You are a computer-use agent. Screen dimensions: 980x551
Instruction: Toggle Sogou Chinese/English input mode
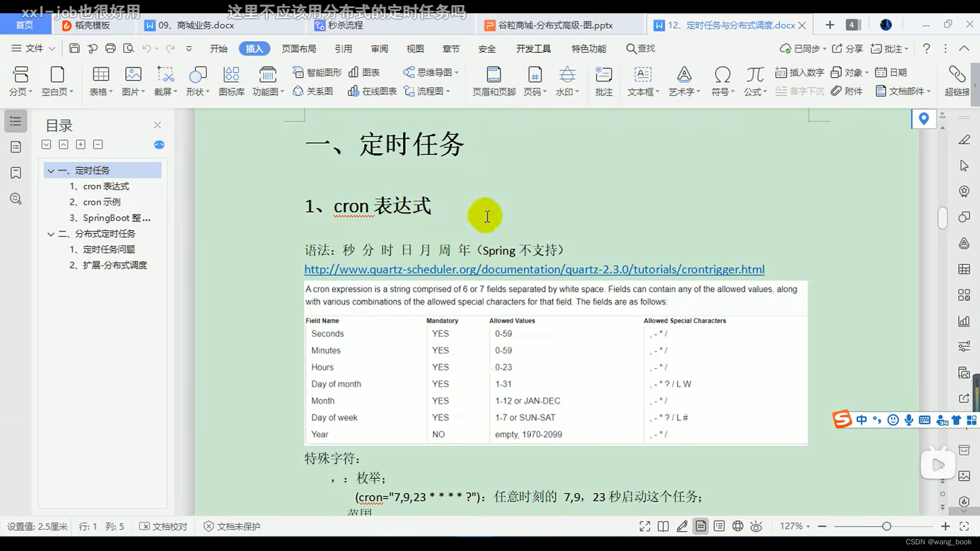click(x=862, y=420)
